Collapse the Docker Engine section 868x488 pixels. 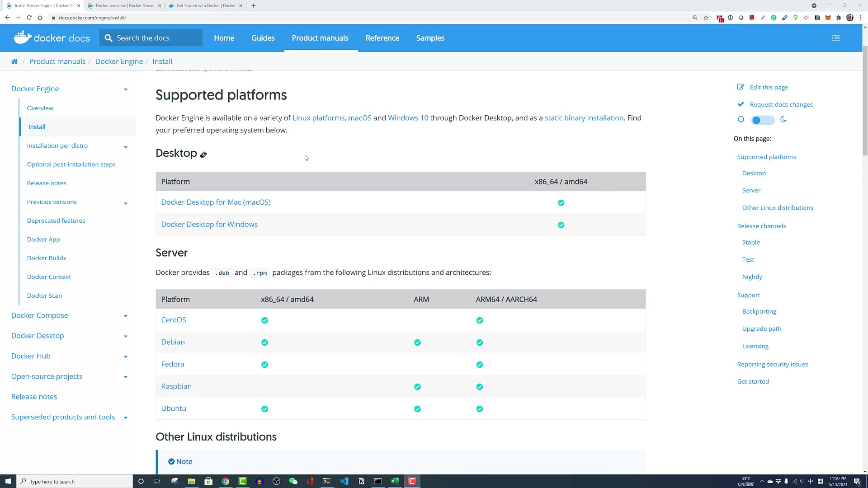[x=126, y=89]
